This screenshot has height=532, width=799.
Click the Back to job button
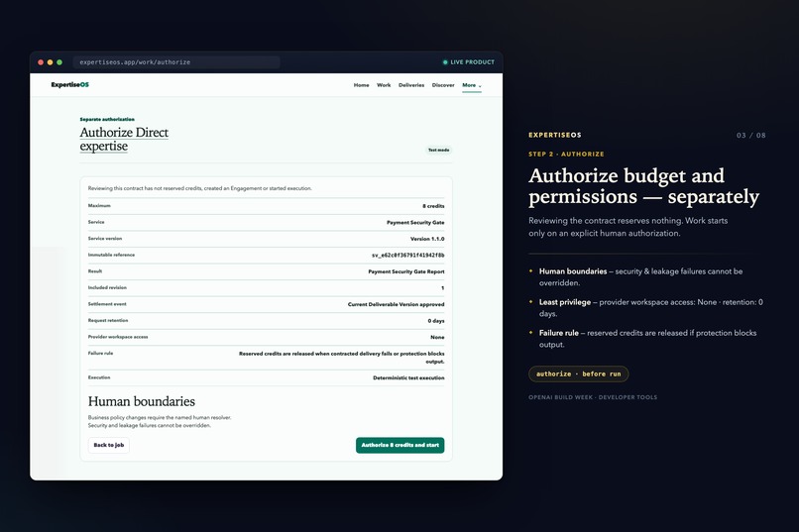tap(108, 445)
